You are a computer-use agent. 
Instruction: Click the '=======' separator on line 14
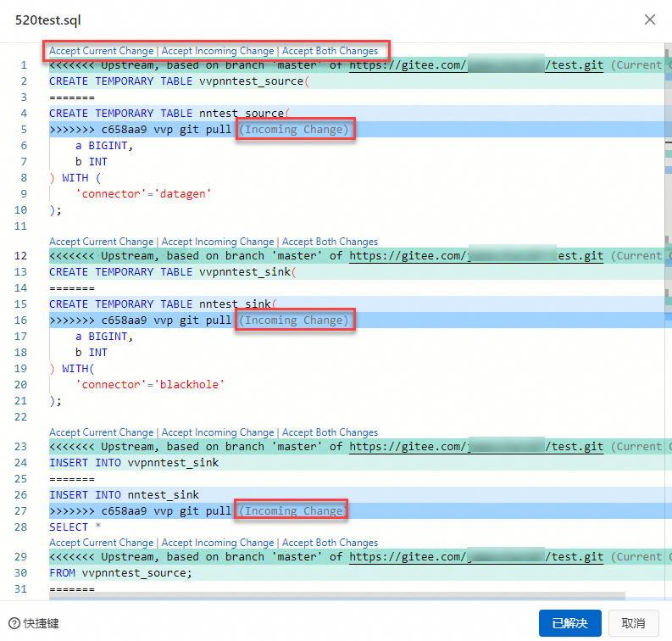coord(72,288)
